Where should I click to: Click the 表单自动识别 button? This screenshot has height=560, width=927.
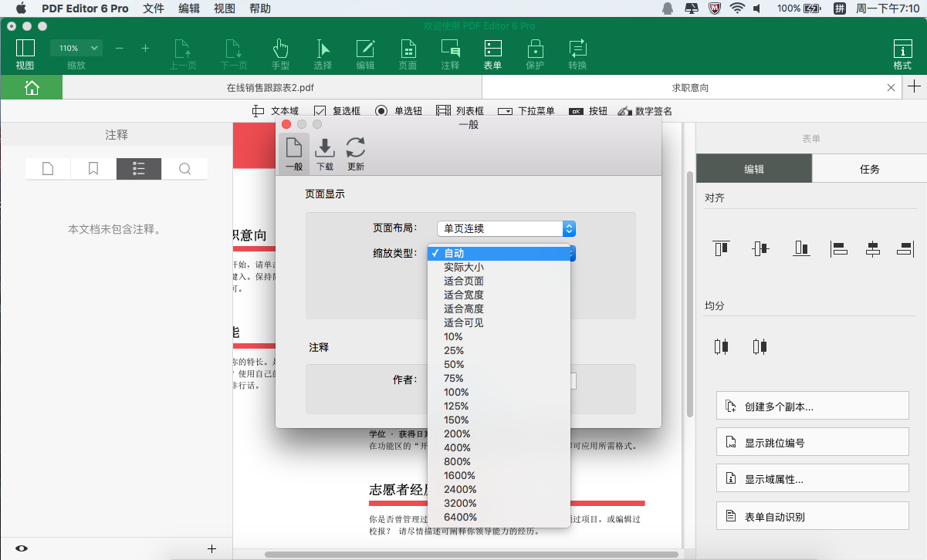(x=812, y=515)
